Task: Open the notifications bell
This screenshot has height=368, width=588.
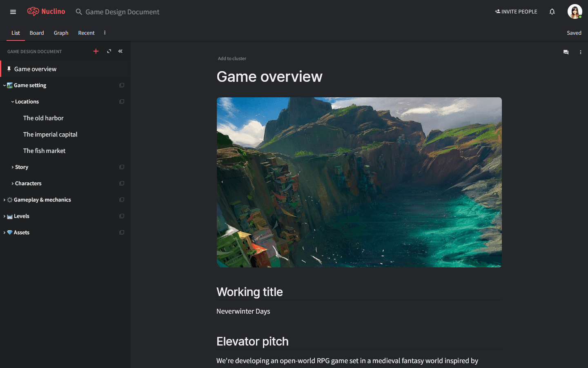Action: pos(552,11)
